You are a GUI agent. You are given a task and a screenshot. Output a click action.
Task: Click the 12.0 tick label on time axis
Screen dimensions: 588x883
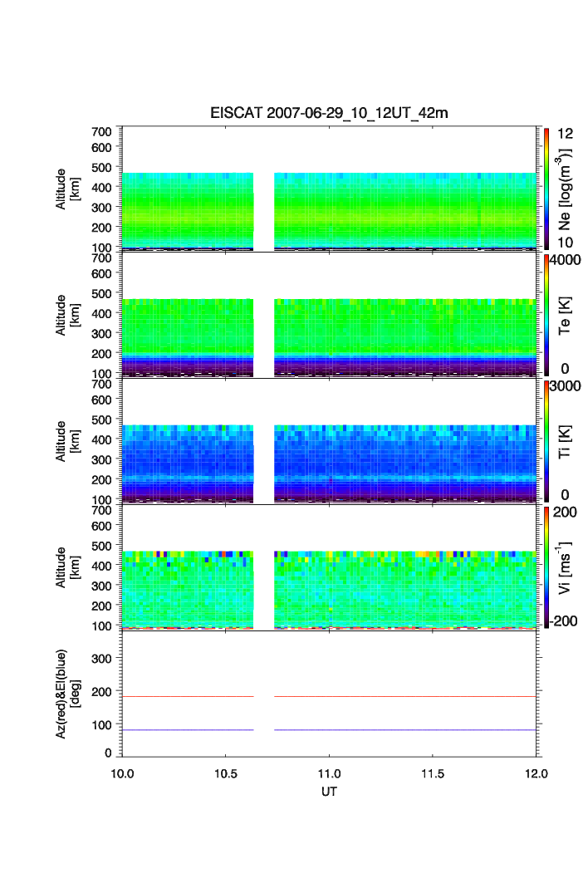point(537,773)
